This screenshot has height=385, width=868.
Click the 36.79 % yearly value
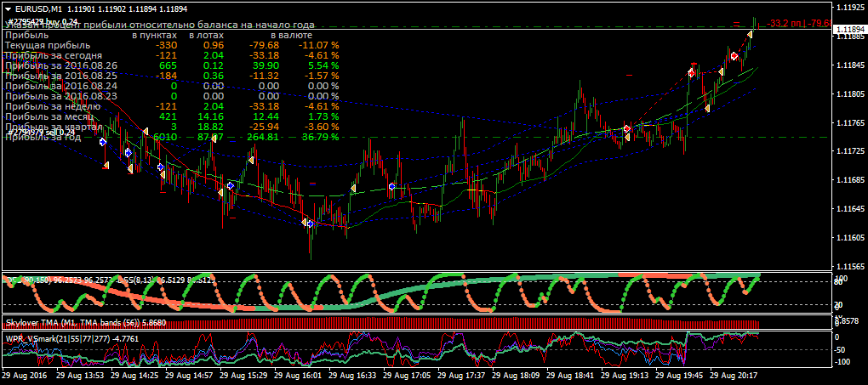321,137
